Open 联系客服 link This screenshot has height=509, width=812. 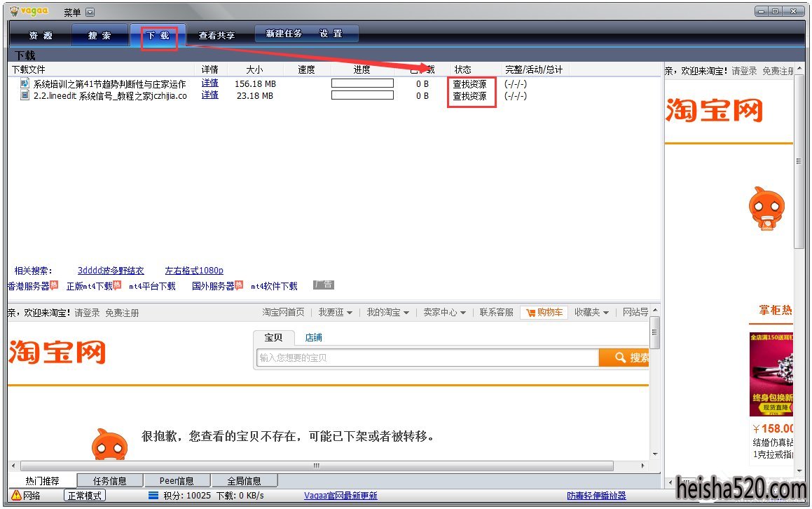point(496,312)
